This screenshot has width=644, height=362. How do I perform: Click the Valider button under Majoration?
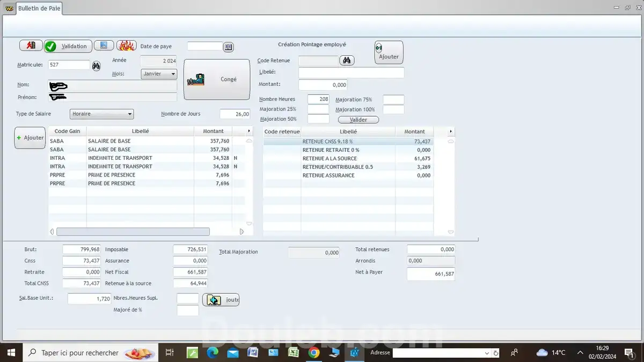point(358,120)
